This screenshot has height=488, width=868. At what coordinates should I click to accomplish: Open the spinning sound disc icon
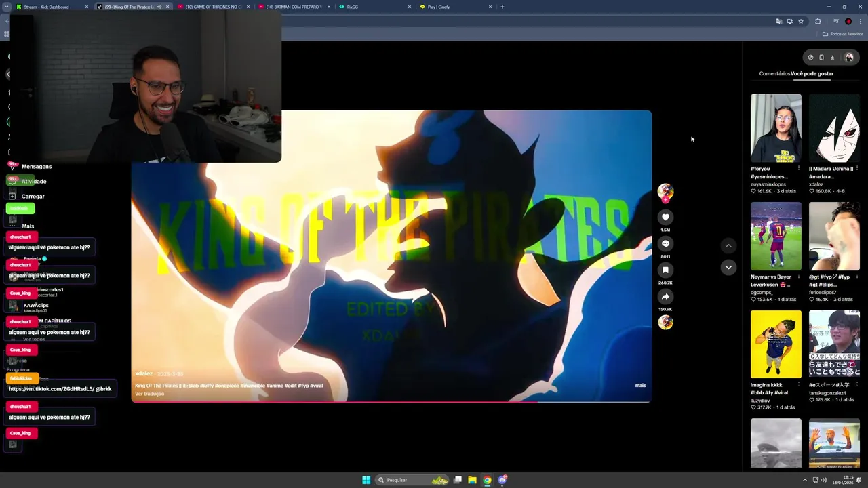coord(665,323)
